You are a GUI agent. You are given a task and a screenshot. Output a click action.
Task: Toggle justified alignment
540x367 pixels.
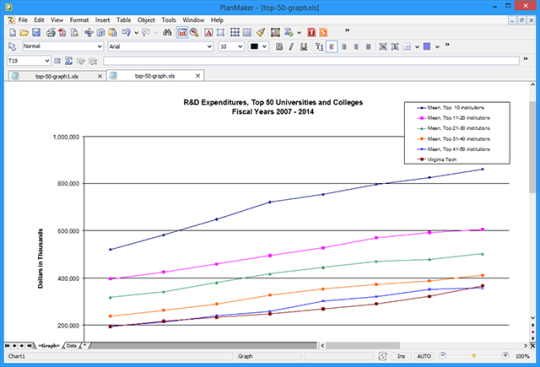click(x=368, y=46)
